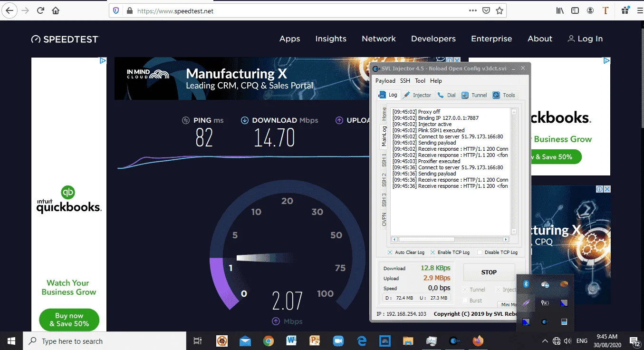Launch Google Chrome from taskbar
This screenshot has height=350, width=644.
click(x=269, y=341)
